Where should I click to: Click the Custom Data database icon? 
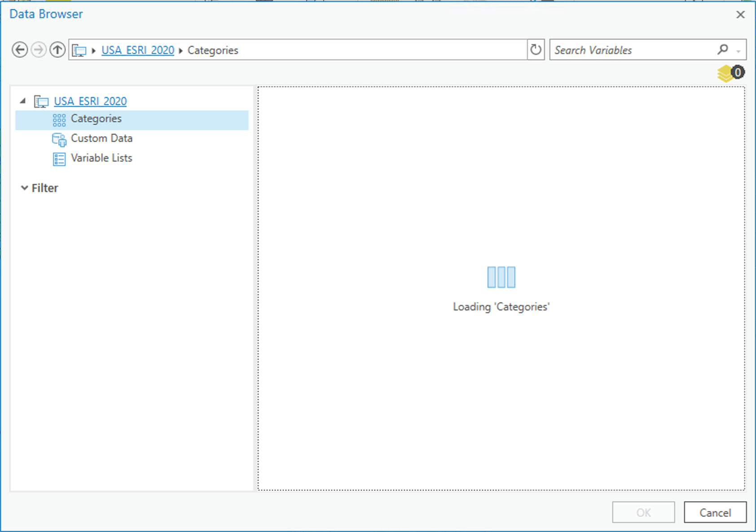click(59, 140)
